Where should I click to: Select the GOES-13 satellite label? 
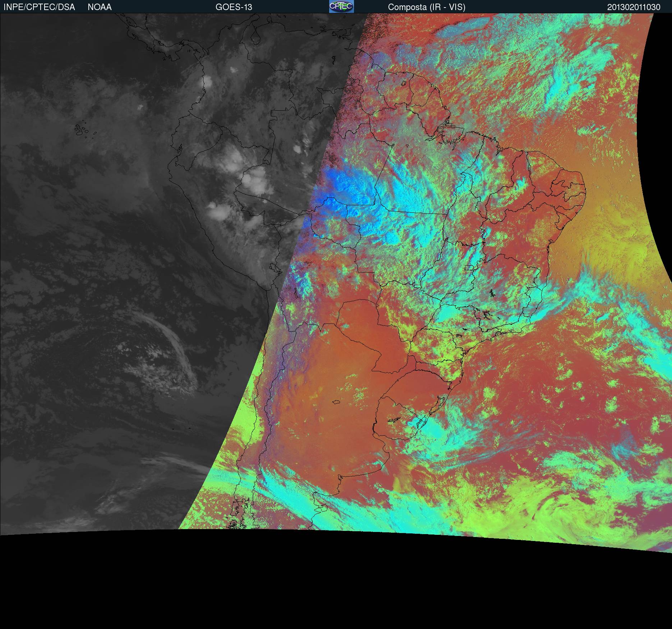click(x=234, y=7)
